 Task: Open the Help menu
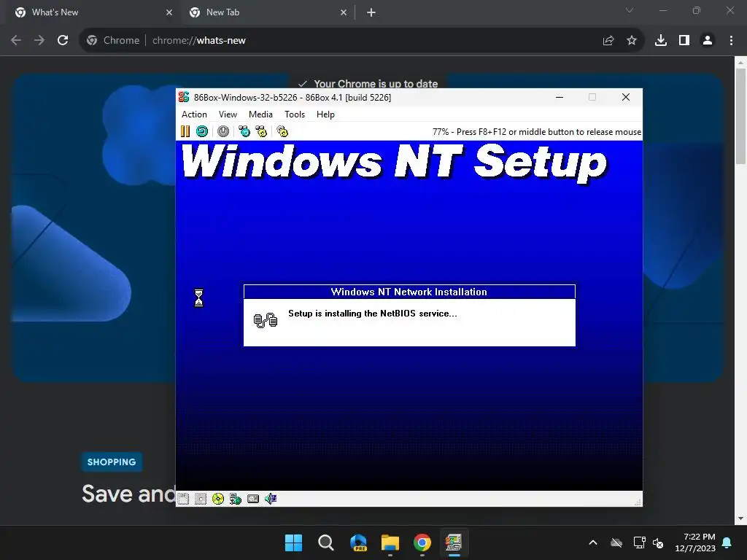tap(325, 114)
